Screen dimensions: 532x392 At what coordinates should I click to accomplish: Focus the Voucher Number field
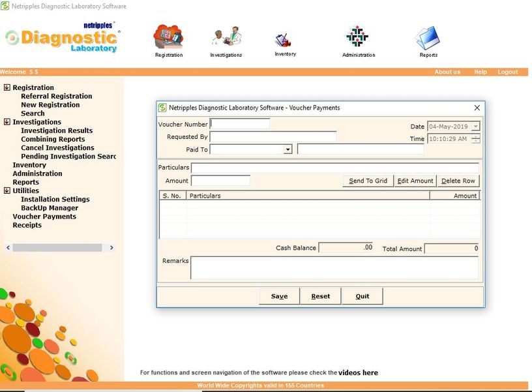(x=240, y=123)
